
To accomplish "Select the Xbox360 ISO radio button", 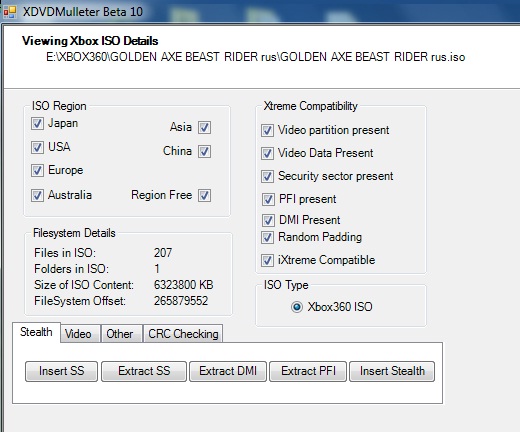I will pyautogui.click(x=297, y=307).
